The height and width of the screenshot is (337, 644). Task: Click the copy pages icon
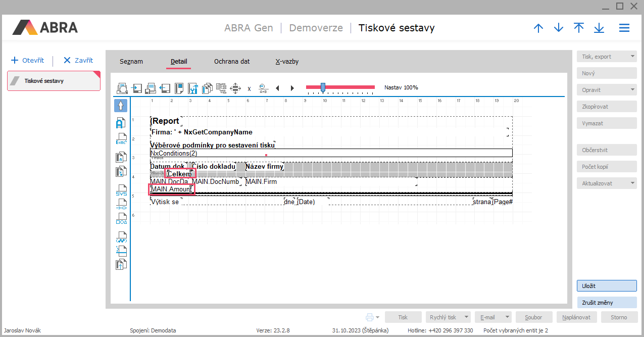pos(207,88)
